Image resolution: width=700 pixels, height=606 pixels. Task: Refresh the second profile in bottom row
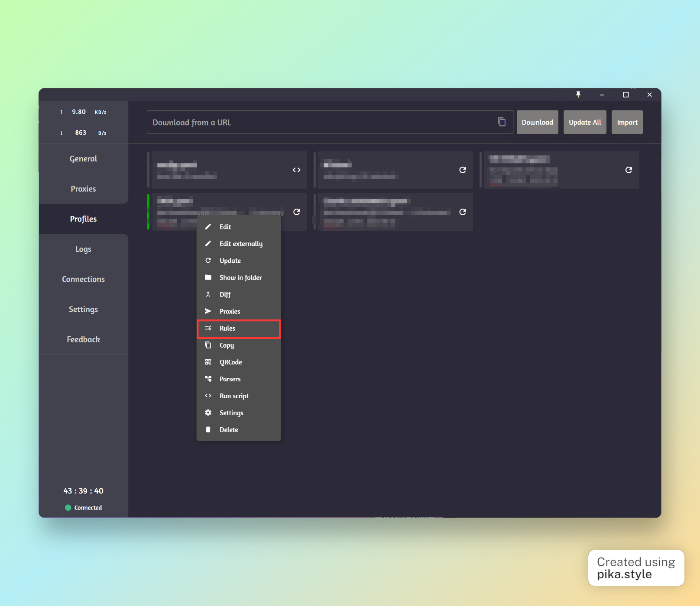click(x=462, y=212)
